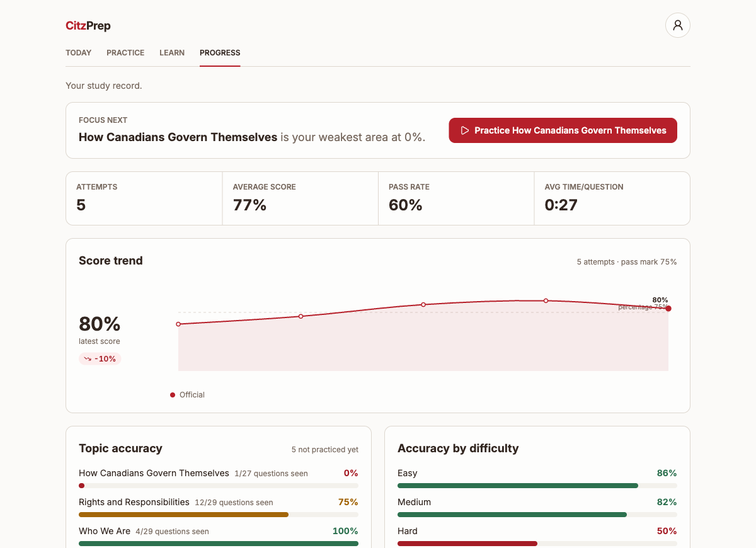Click the ATTEMPTS stat value 5
The height and width of the screenshot is (548, 756).
[x=81, y=205]
